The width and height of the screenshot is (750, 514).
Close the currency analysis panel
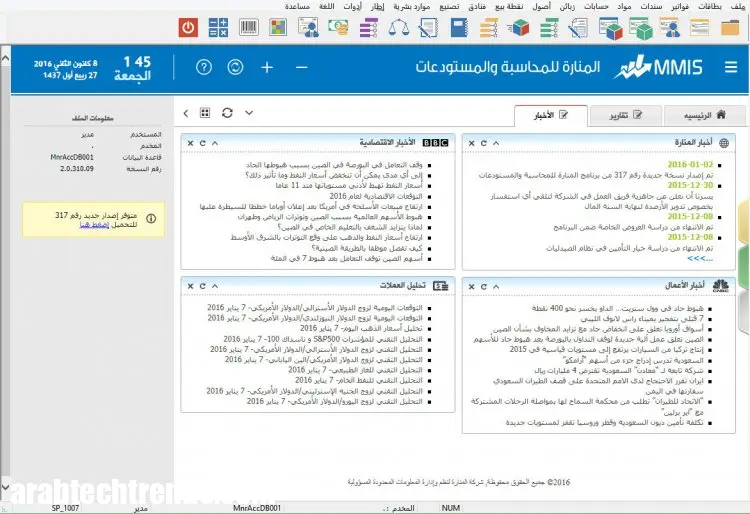point(190,285)
